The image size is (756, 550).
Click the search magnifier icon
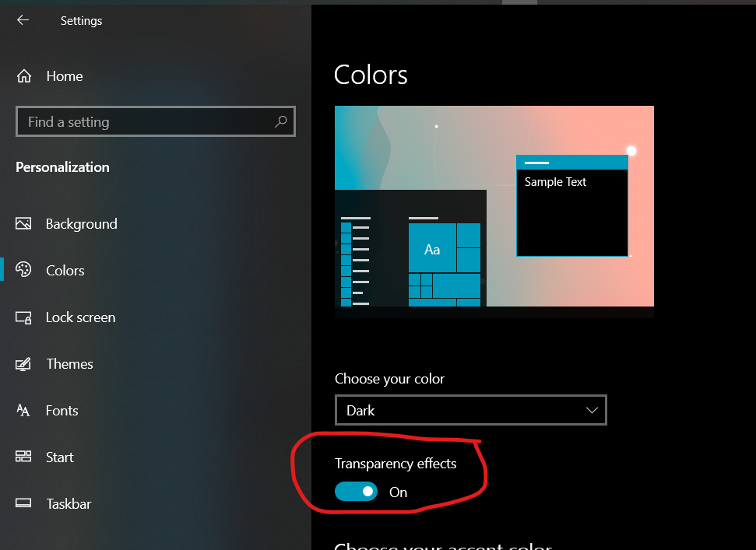(x=280, y=121)
